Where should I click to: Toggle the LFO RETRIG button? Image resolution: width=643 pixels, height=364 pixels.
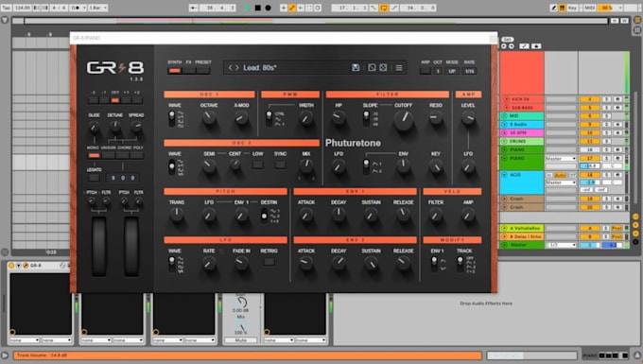(269, 262)
